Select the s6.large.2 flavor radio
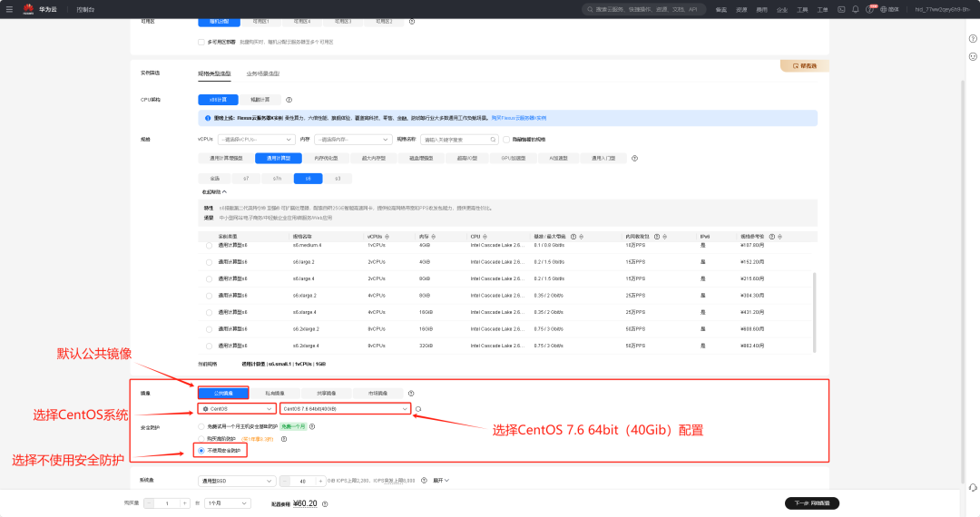The image size is (980, 517). click(209, 262)
